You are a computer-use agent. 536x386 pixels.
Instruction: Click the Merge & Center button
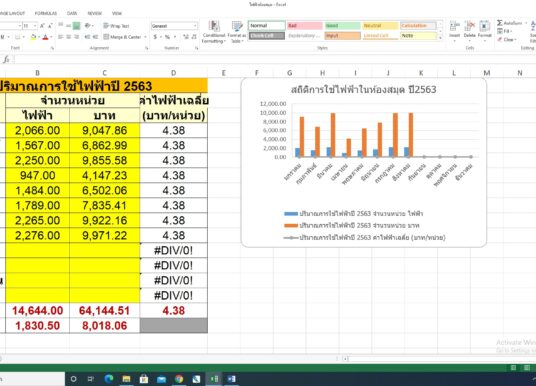[125, 37]
